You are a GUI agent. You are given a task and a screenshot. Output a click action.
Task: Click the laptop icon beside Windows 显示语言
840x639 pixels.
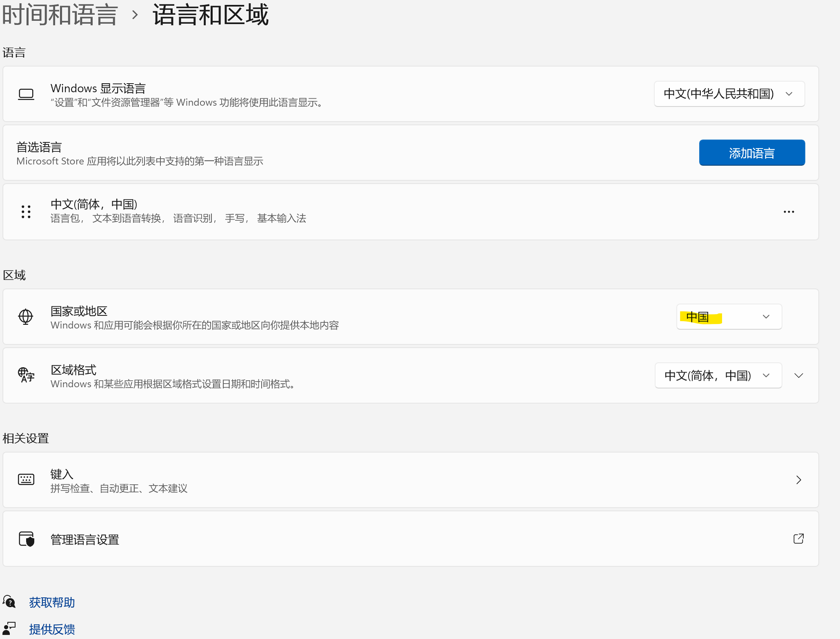coord(26,94)
